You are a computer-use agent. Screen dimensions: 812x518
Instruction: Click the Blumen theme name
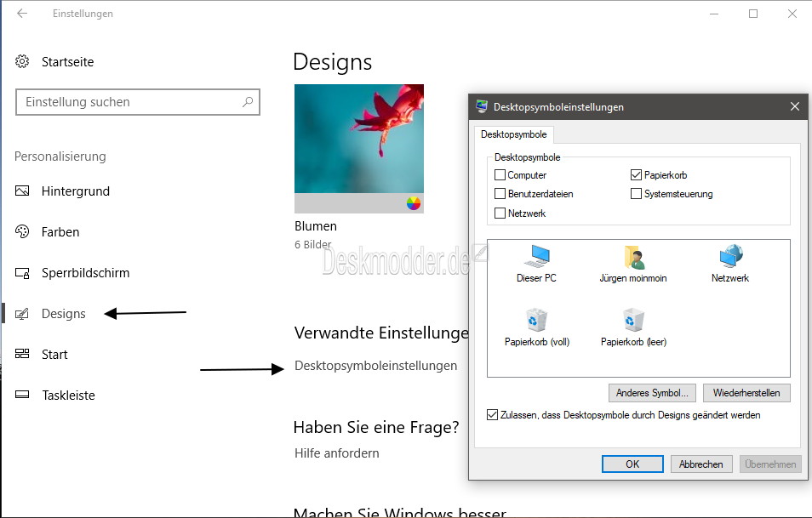(x=316, y=226)
